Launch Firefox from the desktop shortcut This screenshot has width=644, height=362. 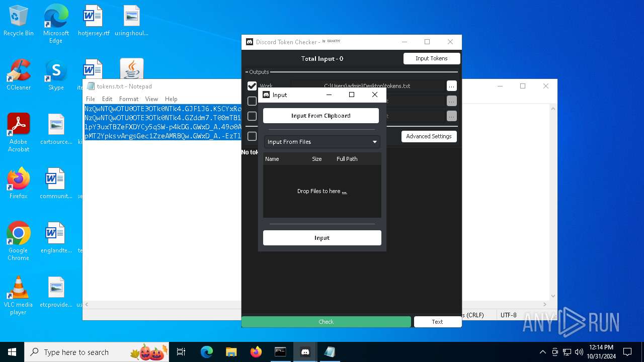click(19, 184)
